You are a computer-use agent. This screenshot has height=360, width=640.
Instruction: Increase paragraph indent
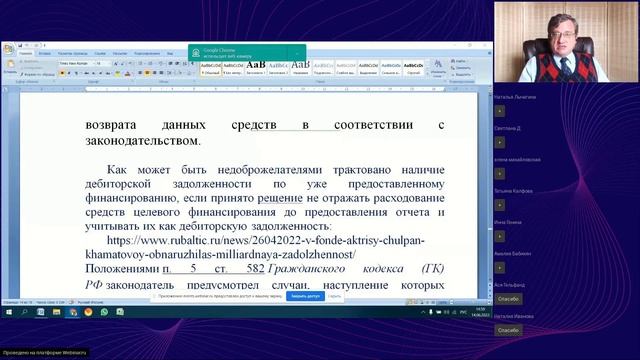178,64
